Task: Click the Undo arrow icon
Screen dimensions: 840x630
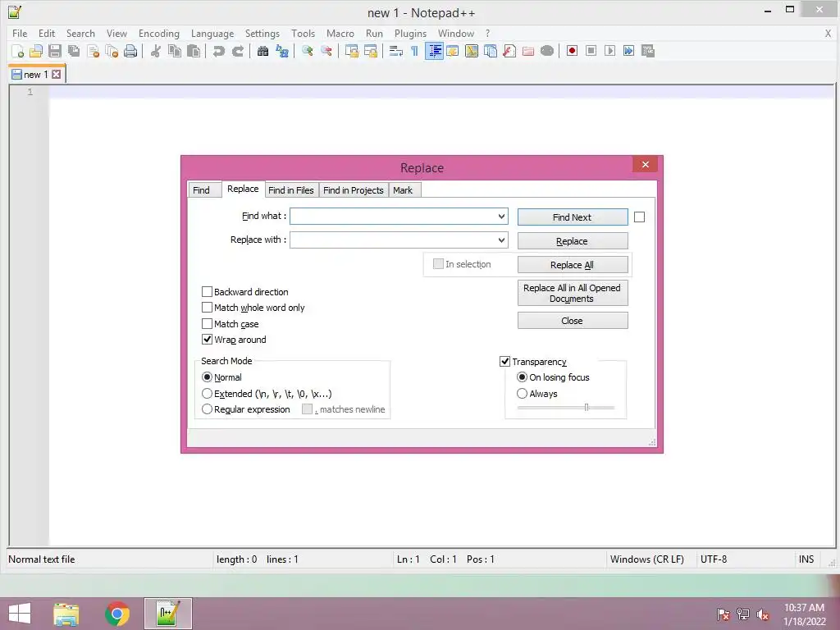Action: [218, 51]
